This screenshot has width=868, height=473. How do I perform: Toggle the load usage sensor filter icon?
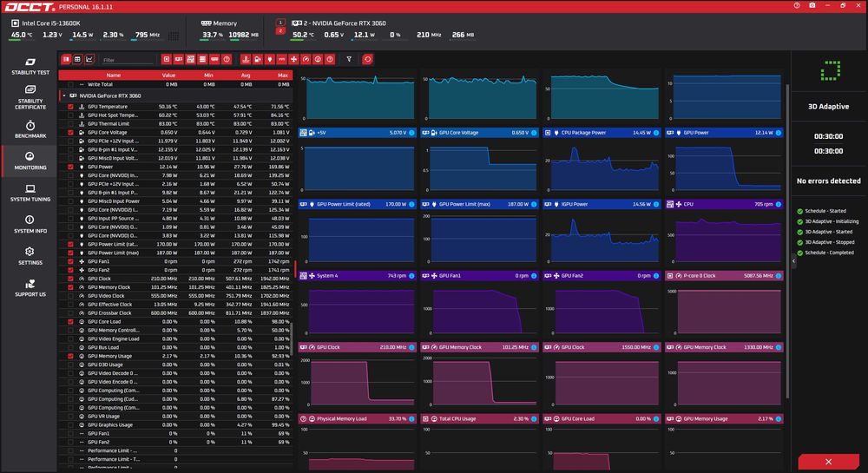point(318,59)
